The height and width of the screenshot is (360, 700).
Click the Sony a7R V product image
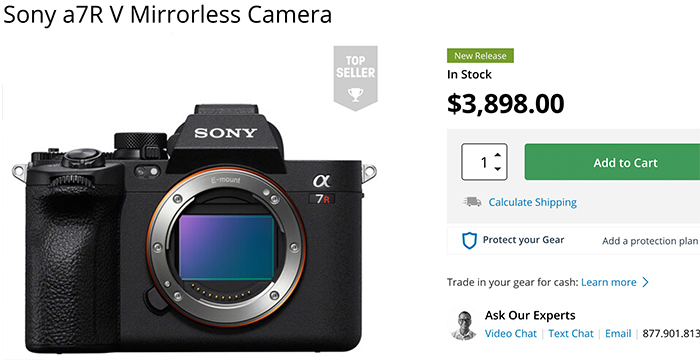coord(195,228)
